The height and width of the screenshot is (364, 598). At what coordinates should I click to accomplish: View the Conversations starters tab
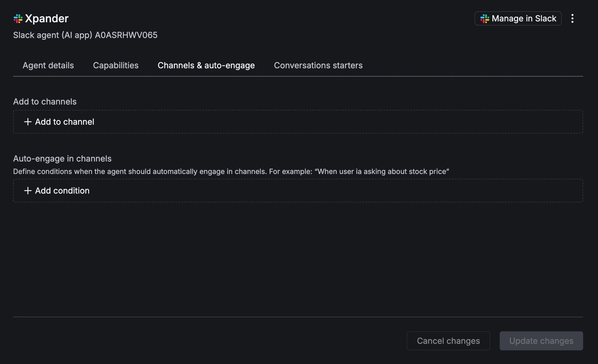pos(318,65)
